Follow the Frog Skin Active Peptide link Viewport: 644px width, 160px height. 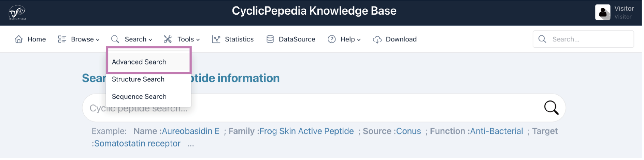306,131
